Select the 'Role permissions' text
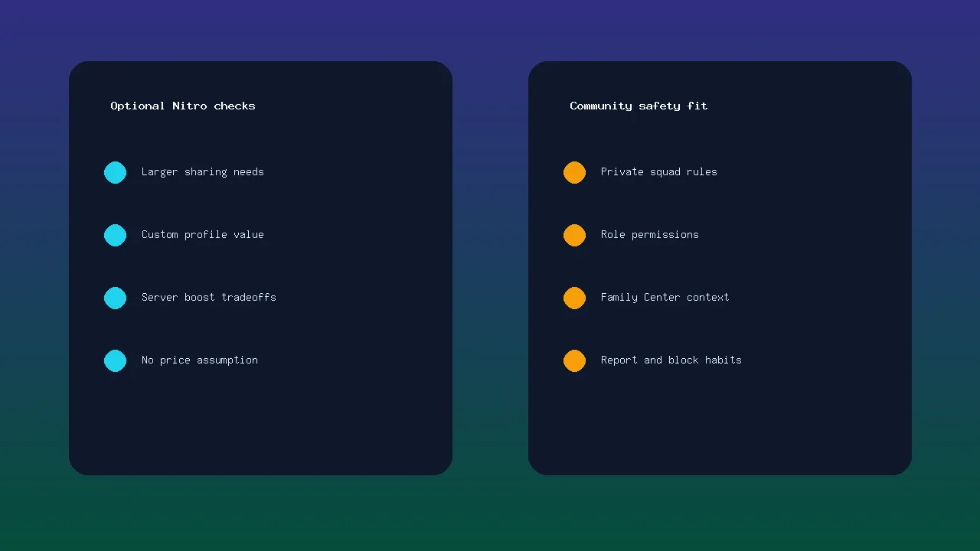The image size is (980, 551). click(x=650, y=235)
